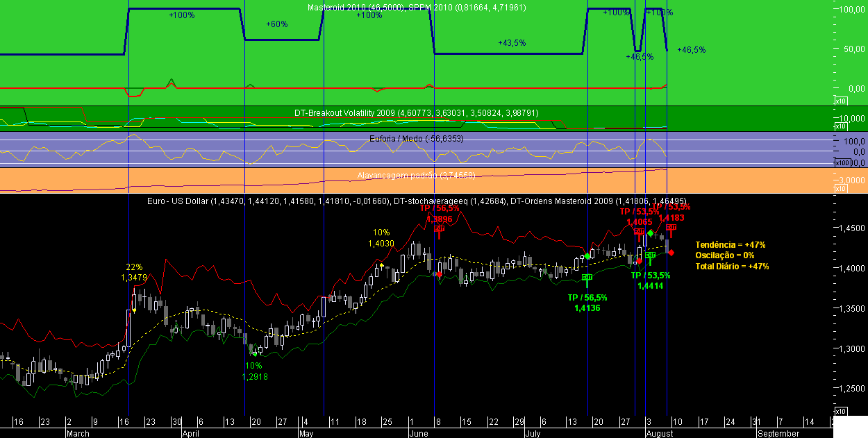Click the Oscilação = 0% text
This screenshot has width=868, height=438.
coord(724,255)
